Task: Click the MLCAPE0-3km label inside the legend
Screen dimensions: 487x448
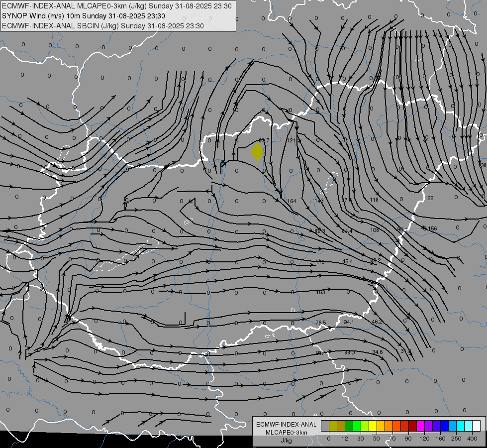Action: pyautogui.click(x=287, y=433)
